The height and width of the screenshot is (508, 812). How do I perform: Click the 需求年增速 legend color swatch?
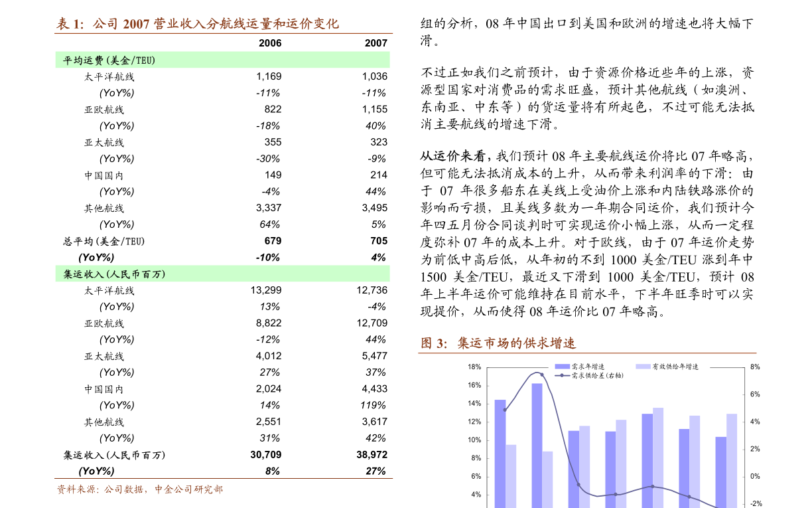[x=563, y=367]
